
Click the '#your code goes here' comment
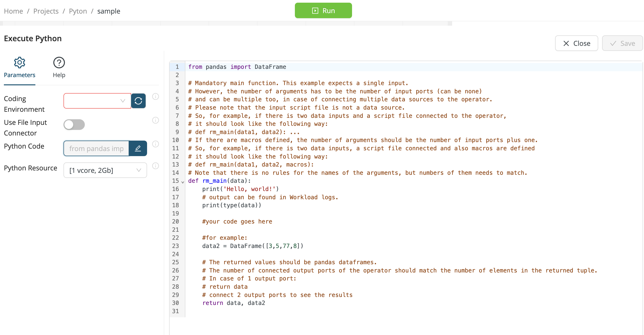237,221
